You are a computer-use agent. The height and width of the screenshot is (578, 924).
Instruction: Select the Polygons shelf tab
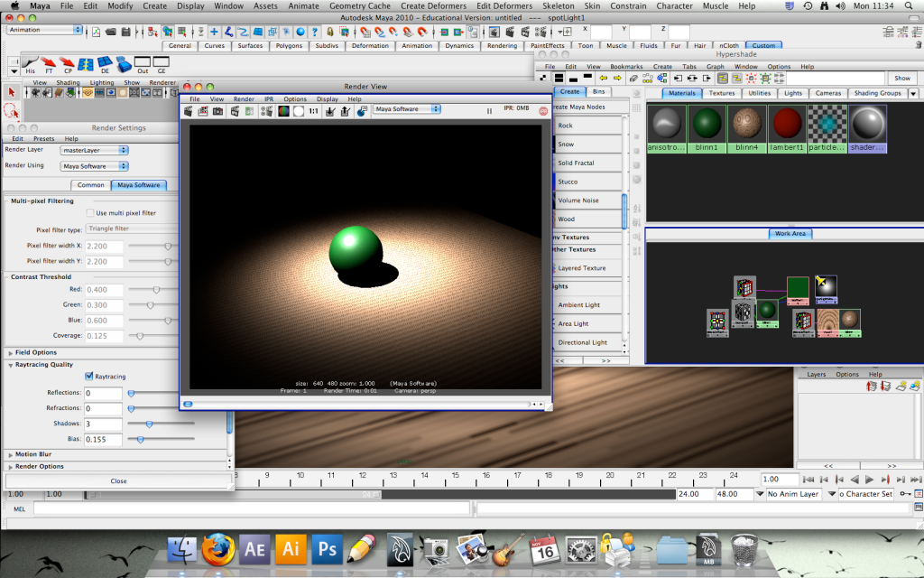(289, 45)
